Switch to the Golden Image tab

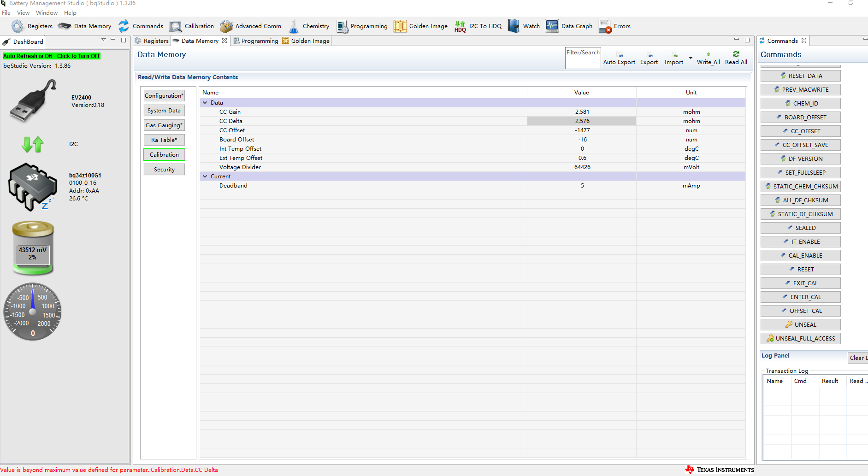[x=306, y=41]
